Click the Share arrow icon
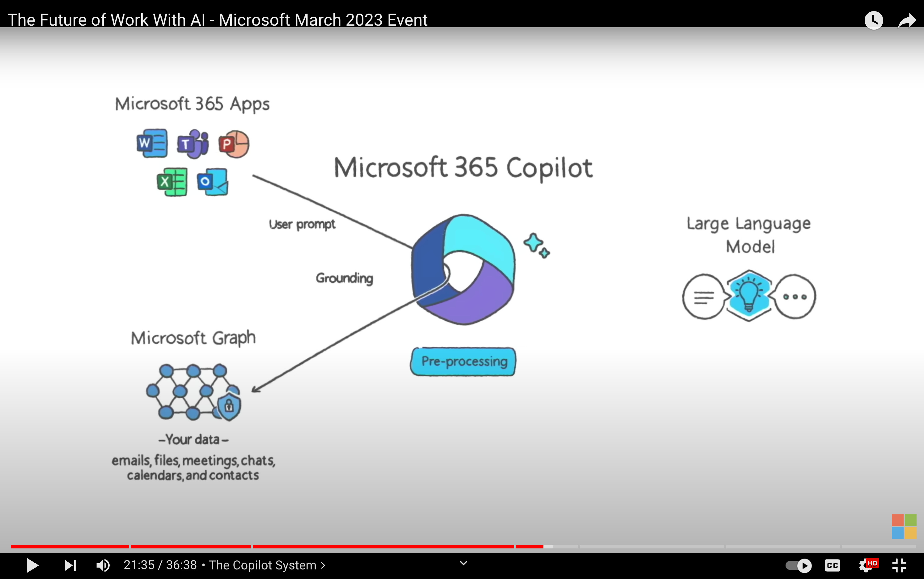This screenshot has width=924, height=579. point(907,20)
